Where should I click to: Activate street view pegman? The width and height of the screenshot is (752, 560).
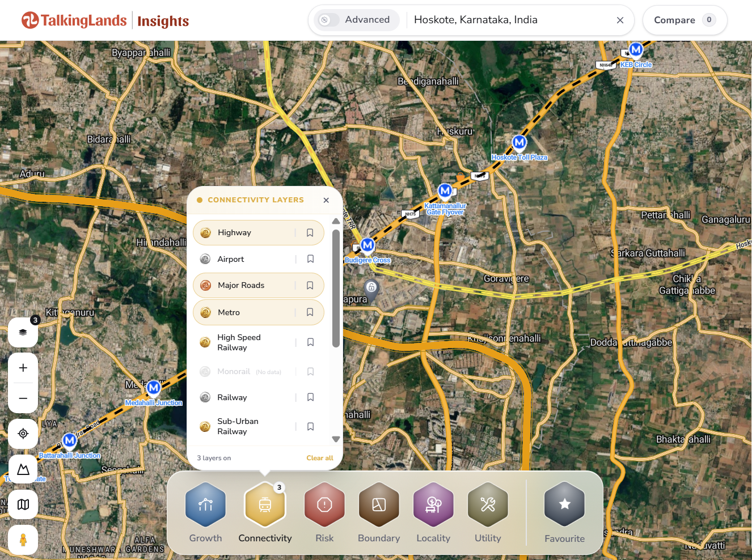23,540
